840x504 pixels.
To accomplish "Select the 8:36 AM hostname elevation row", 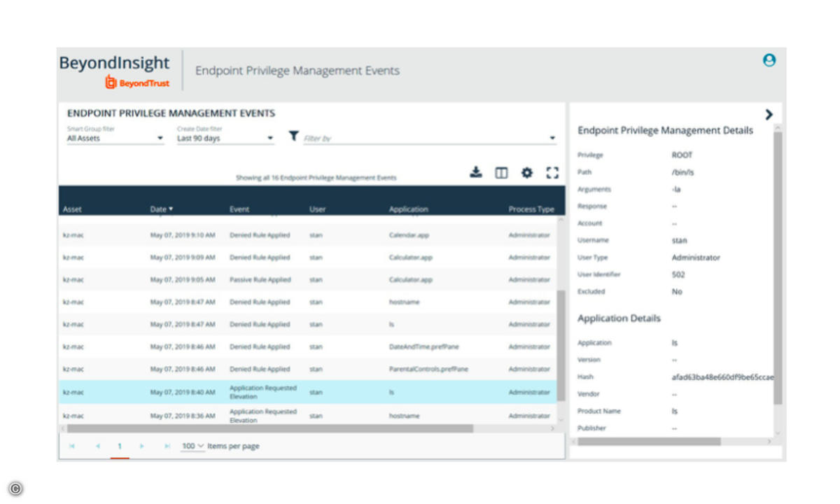I will click(x=307, y=415).
